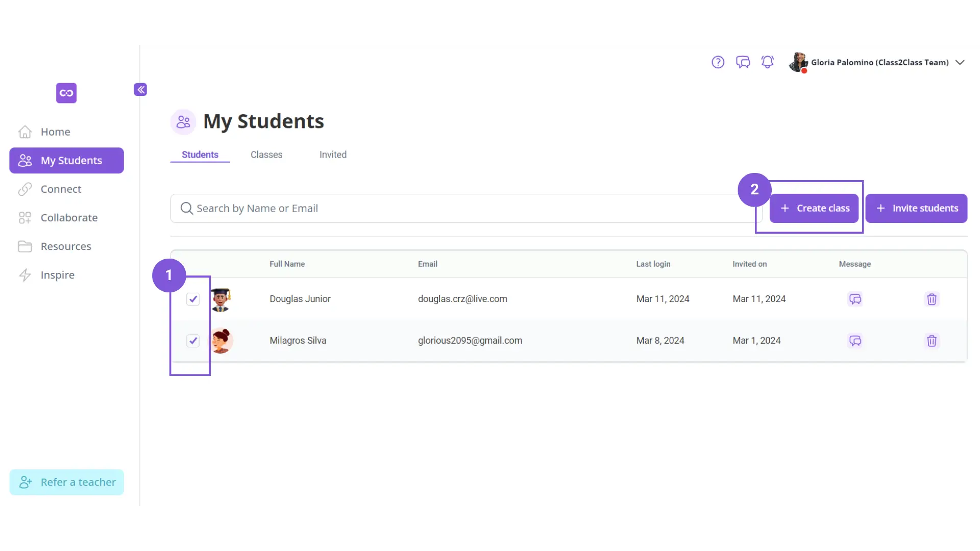The height and width of the screenshot is (551, 980).
Task: Click the Invited on column header
Action: tap(749, 264)
